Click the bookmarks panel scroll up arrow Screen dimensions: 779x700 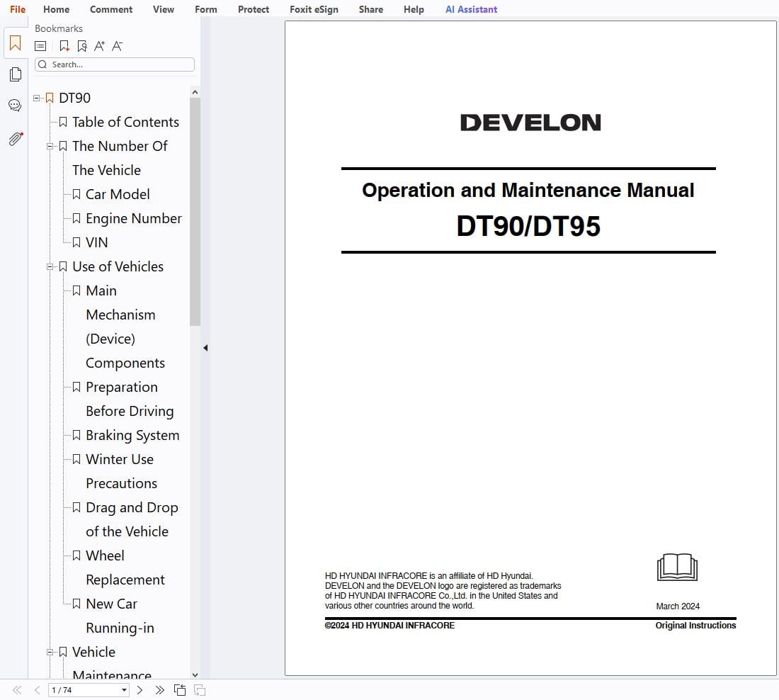point(195,92)
